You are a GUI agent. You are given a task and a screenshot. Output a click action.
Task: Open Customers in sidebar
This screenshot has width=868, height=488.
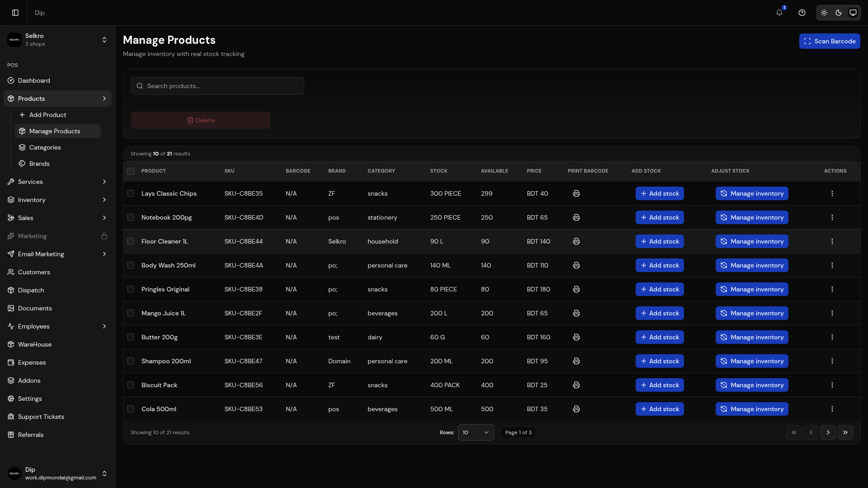(57, 272)
